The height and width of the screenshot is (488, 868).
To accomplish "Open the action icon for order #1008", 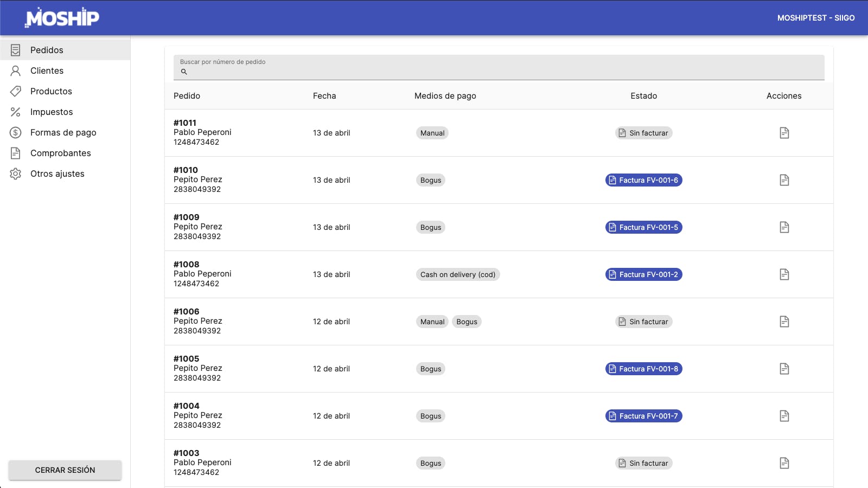I will pyautogui.click(x=784, y=274).
